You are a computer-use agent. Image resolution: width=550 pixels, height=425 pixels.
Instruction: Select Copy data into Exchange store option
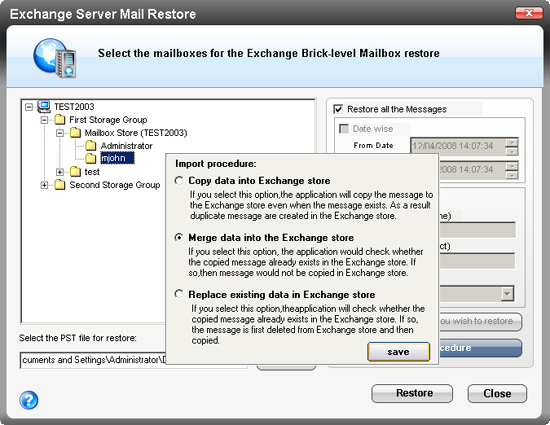[179, 181]
